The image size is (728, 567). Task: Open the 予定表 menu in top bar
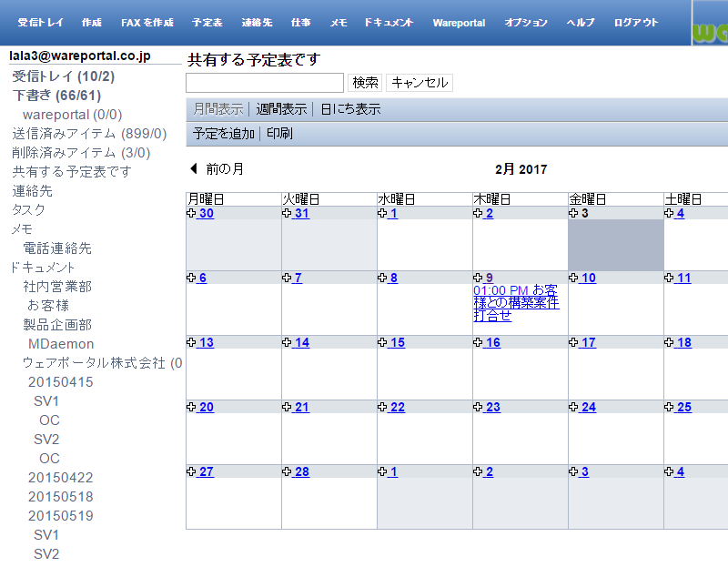point(207,22)
